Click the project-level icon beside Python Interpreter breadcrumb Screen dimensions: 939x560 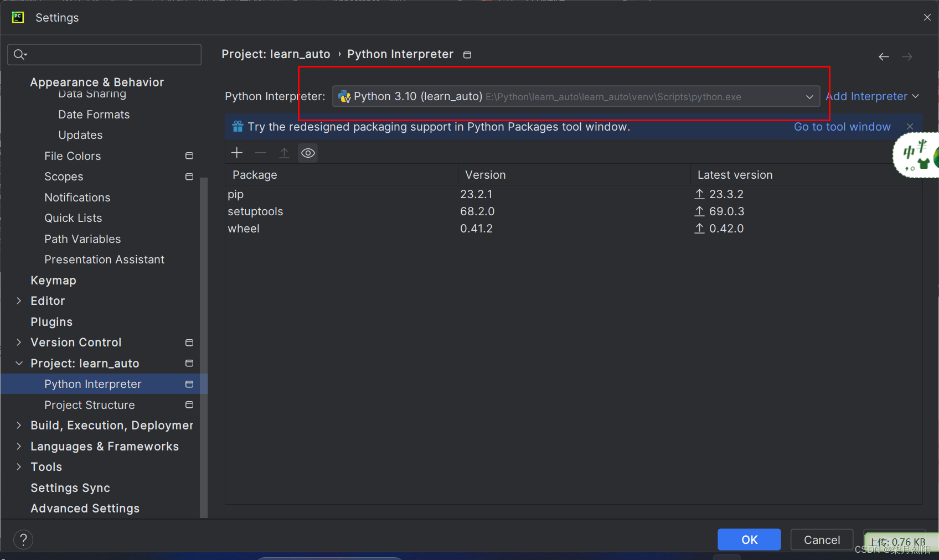tap(467, 55)
